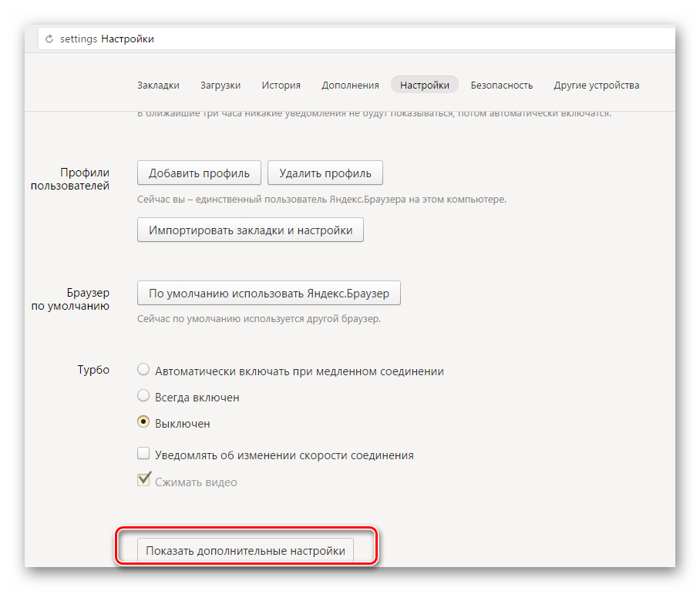Open the Дополнения tab
Image resolution: width=700 pixels, height=611 pixels.
click(350, 86)
